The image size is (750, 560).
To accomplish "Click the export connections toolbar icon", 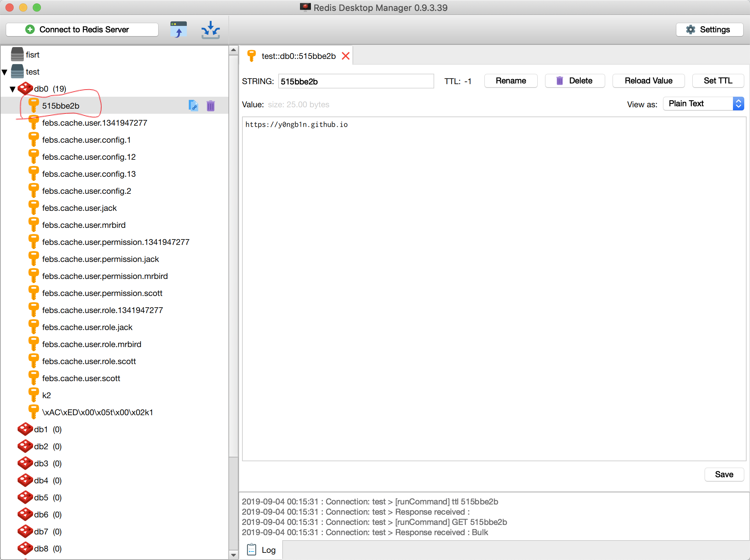I will 210,30.
